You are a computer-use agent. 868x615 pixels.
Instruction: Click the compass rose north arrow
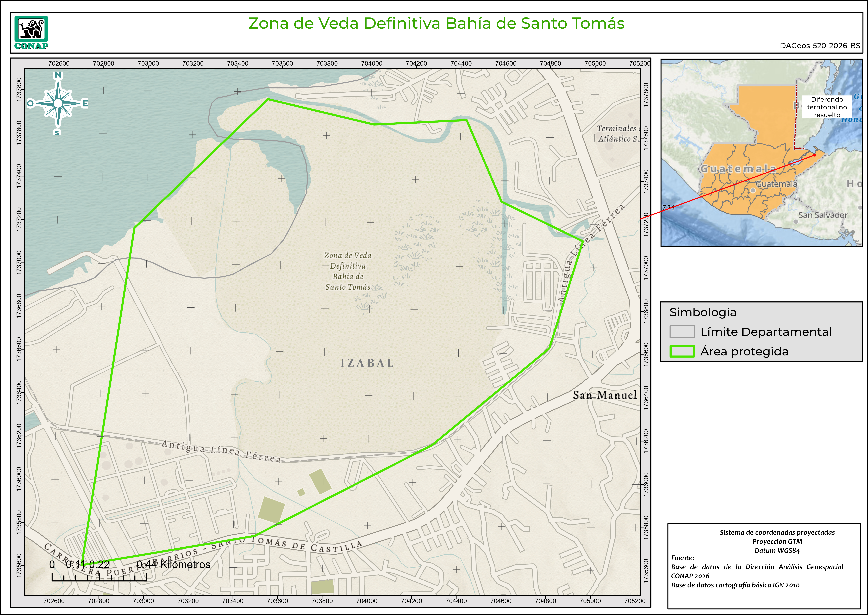tap(58, 103)
